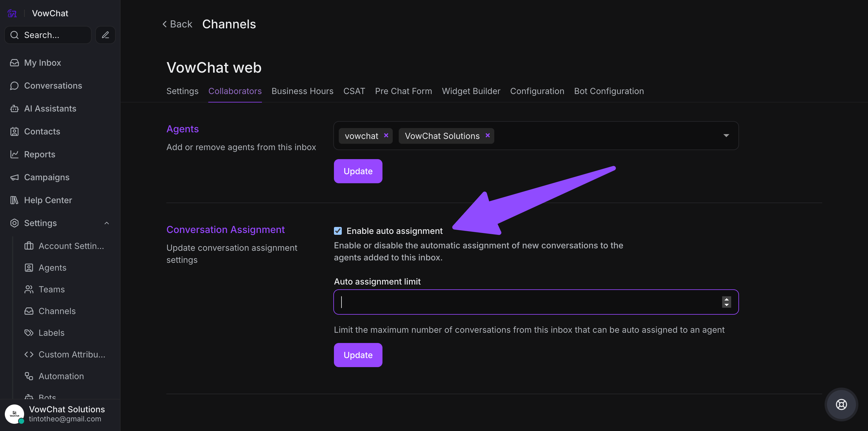This screenshot has height=431, width=868.
Task: Expand the agents selection dropdown arrow
Action: click(x=726, y=135)
